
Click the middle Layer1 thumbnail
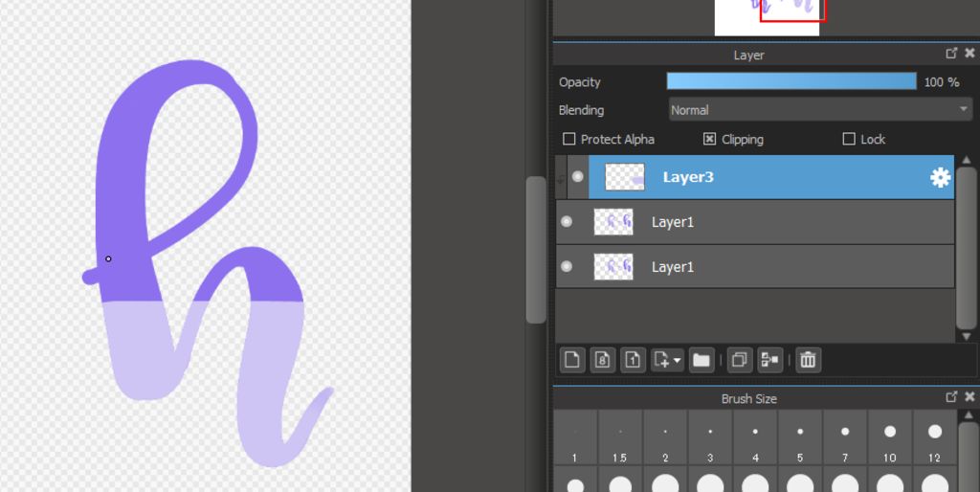[x=613, y=221]
